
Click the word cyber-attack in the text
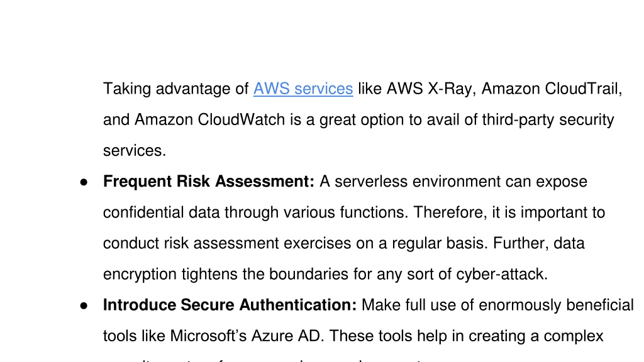click(502, 274)
